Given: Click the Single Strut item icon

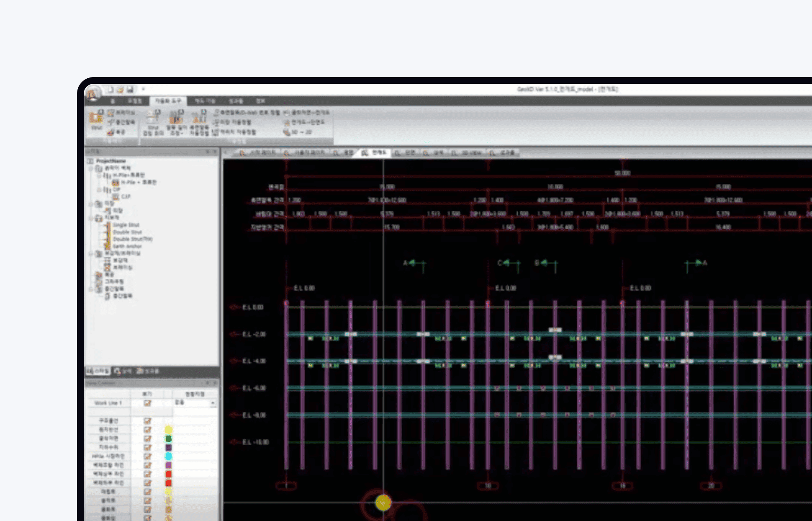Looking at the screenshot, I should click(107, 225).
